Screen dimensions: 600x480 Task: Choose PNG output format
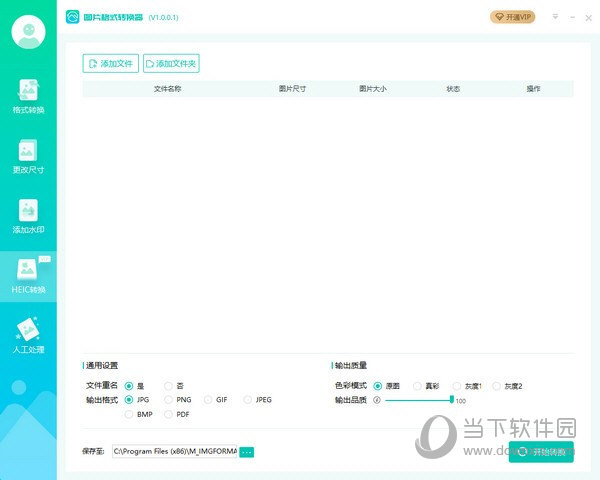tap(178, 400)
